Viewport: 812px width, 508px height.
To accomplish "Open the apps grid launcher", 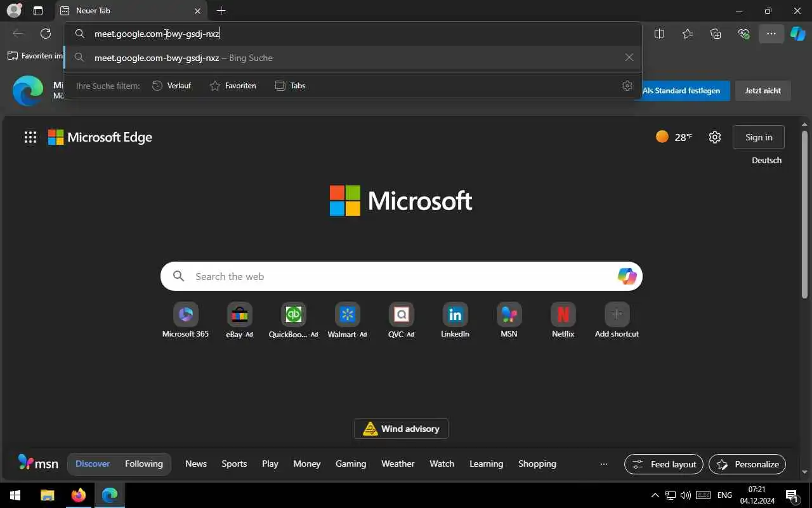I will point(30,137).
